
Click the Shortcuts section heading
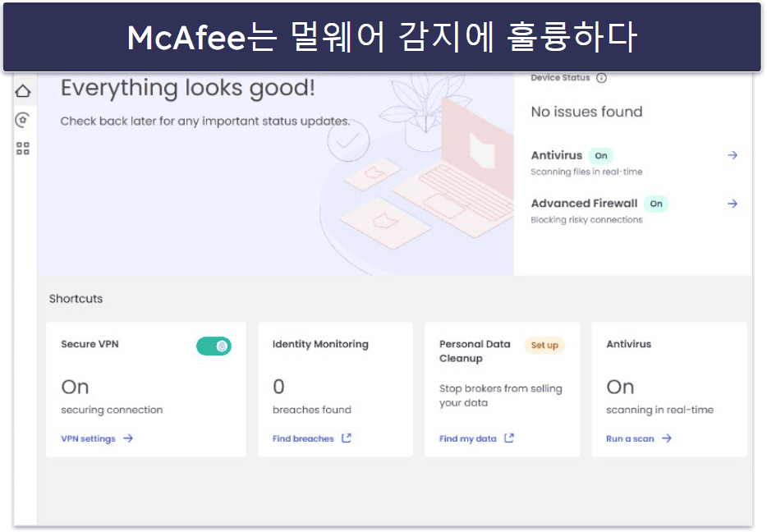tap(76, 299)
